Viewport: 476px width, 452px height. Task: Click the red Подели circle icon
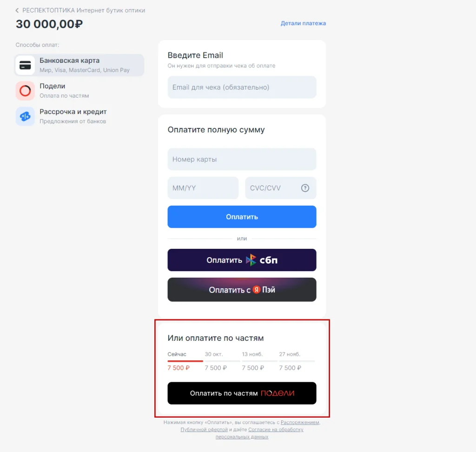click(25, 91)
